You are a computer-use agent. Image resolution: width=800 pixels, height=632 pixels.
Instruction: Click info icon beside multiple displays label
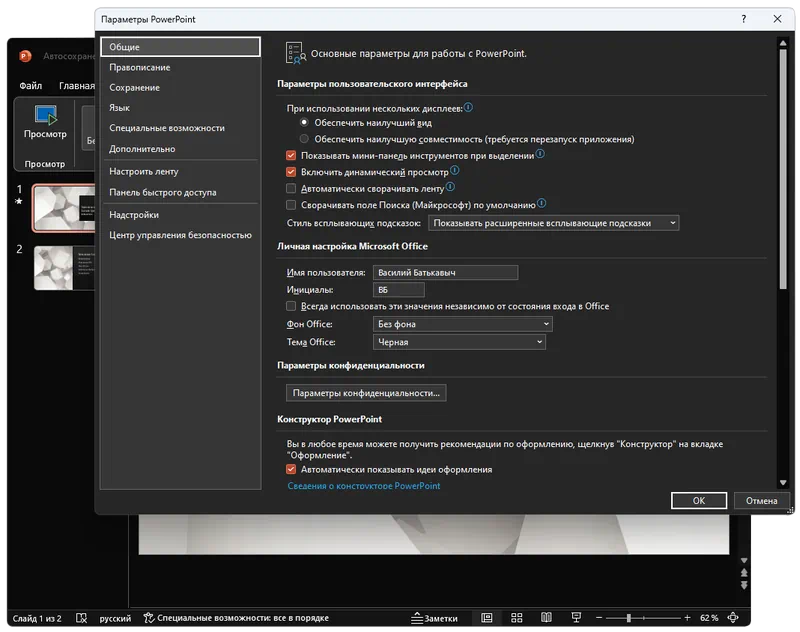coord(468,107)
